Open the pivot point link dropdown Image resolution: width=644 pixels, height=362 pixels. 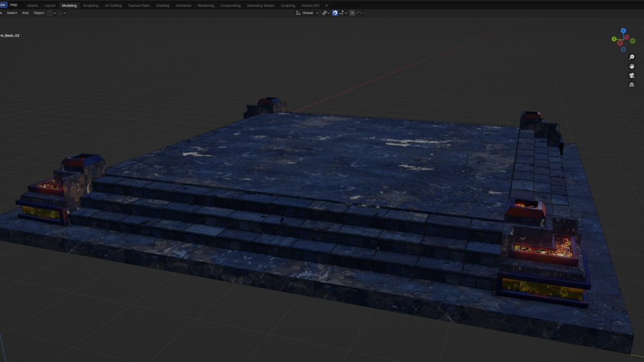(x=326, y=13)
